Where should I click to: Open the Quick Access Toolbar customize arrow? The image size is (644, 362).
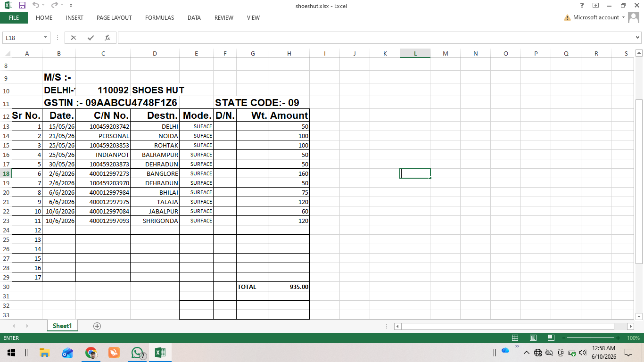pyautogui.click(x=71, y=6)
